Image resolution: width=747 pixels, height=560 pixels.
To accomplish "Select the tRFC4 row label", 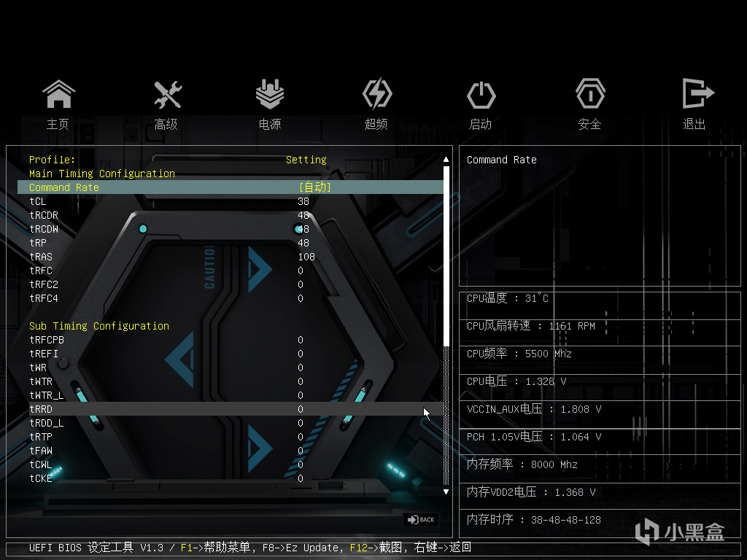I will pyautogui.click(x=44, y=298).
